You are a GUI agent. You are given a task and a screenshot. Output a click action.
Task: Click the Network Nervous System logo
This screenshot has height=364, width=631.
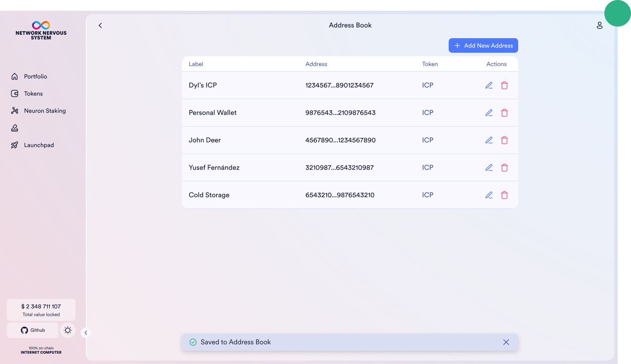coord(41,30)
